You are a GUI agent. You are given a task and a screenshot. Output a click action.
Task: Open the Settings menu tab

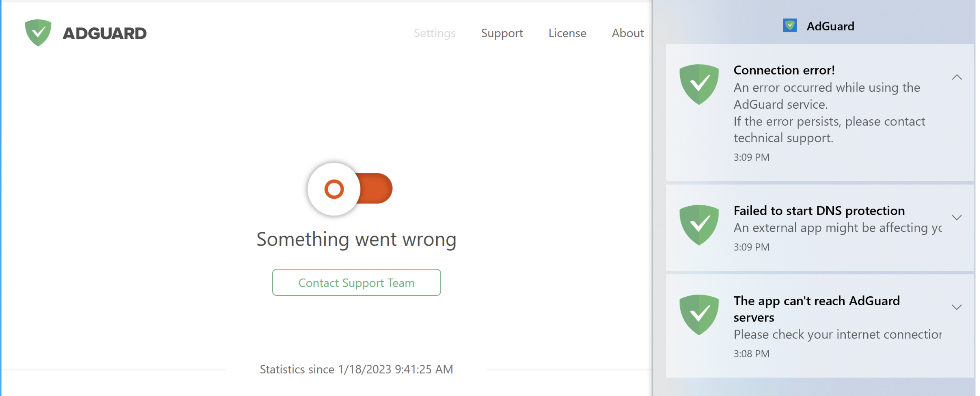(435, 32)
